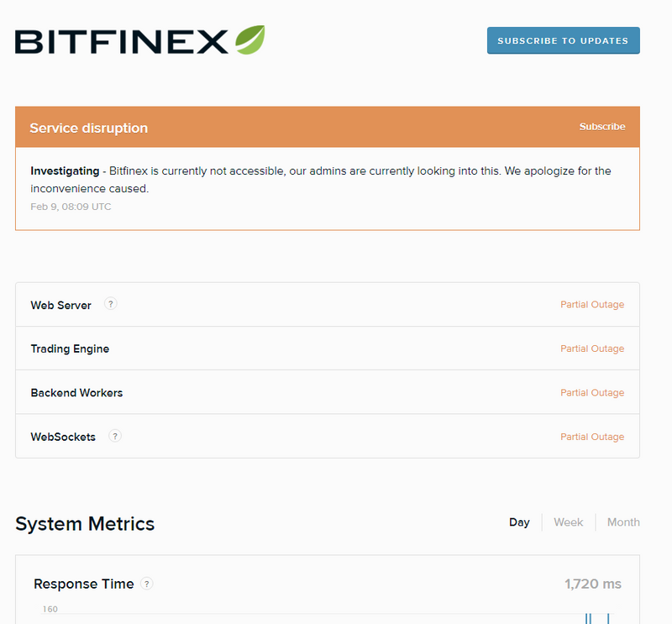The image size is (672, 624).
Task: Click the Trading Engine component name
Action: click(x=70, y=349)
